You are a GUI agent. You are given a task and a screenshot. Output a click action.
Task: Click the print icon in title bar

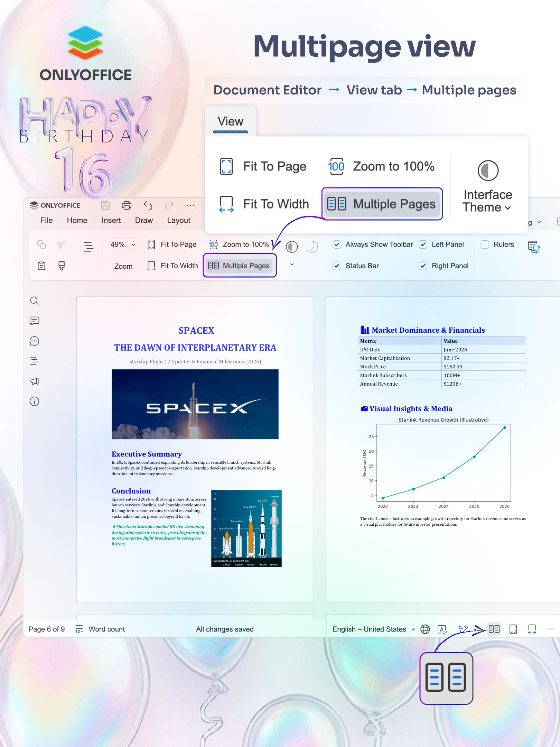point(127,205)
